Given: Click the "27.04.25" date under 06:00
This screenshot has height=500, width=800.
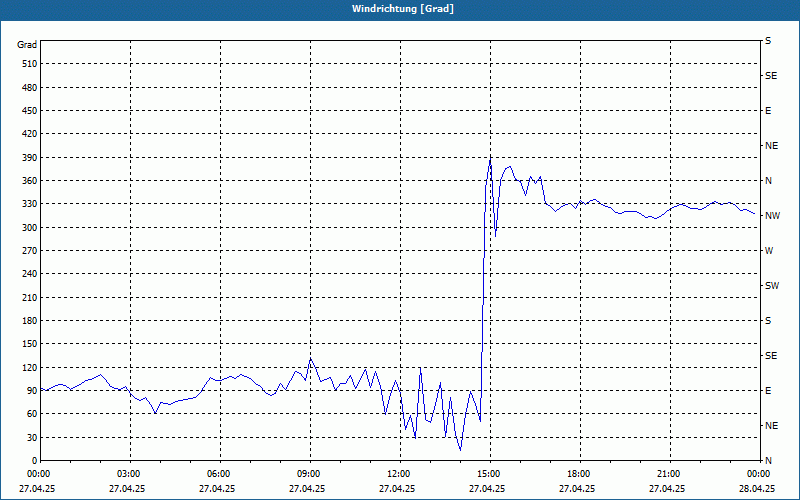Looking at the screenshot, I should [217, 489].
